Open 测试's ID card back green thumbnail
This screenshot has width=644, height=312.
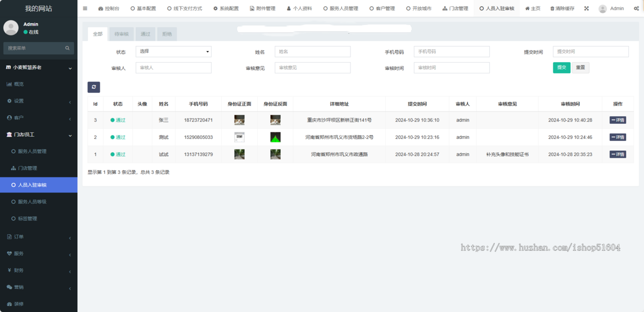275,137
